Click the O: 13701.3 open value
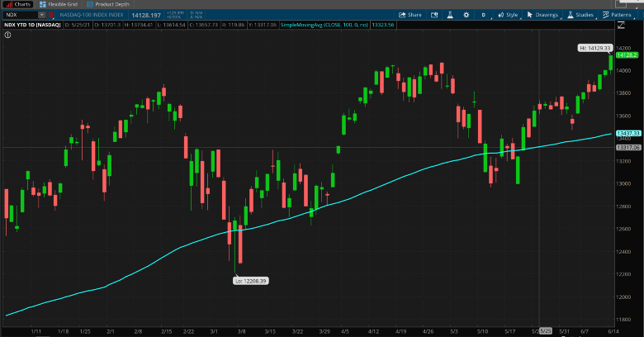The height and width of the screenshot is (337, 644). tap(107, 25)
